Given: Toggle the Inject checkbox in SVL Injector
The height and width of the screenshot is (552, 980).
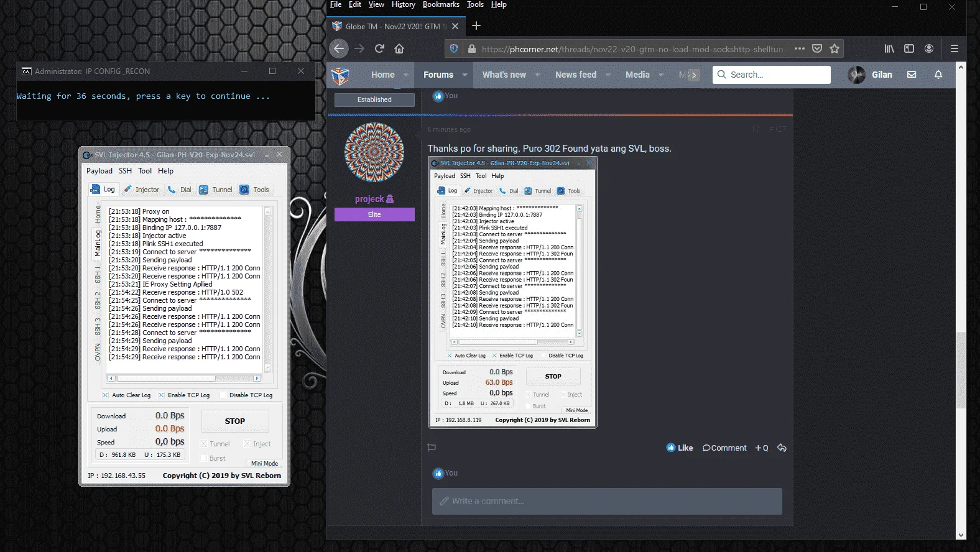Looking at the screenshot, I should coord(247,444).
